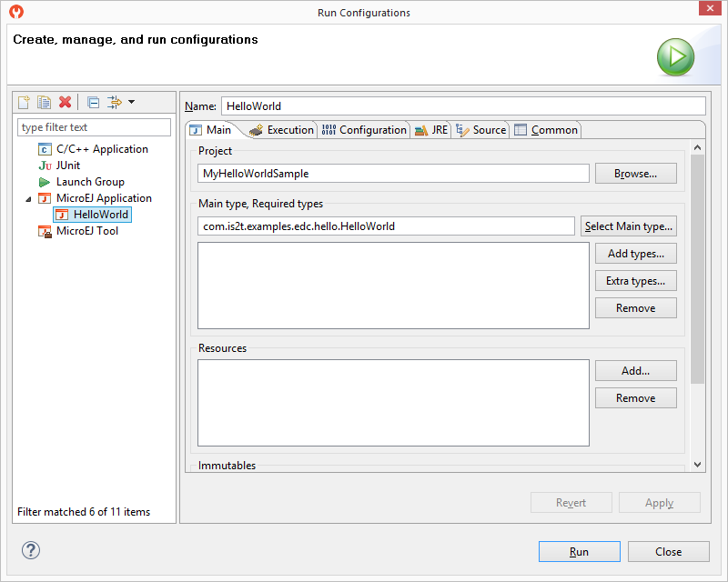Screen dimensions: 728x582
Task: Switch to the JRE tab
Action: (432, 130)
